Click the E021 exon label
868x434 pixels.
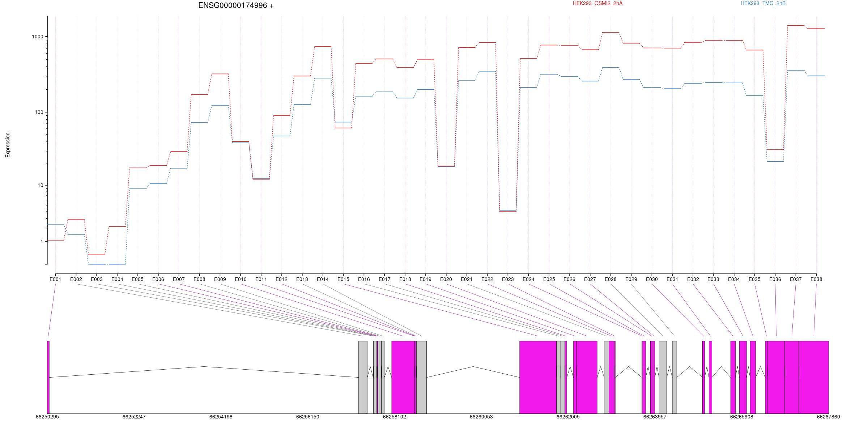point(467,279)
